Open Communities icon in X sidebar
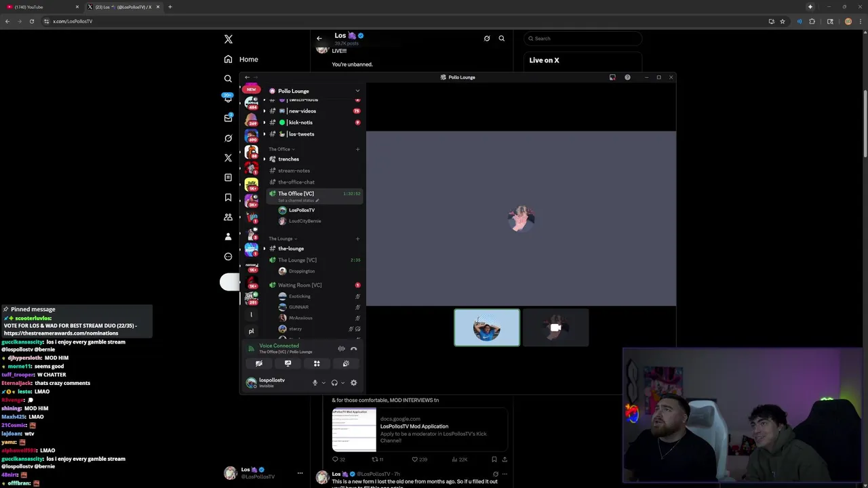This screenshot has height=488, width=868. (x=228, y=217)
